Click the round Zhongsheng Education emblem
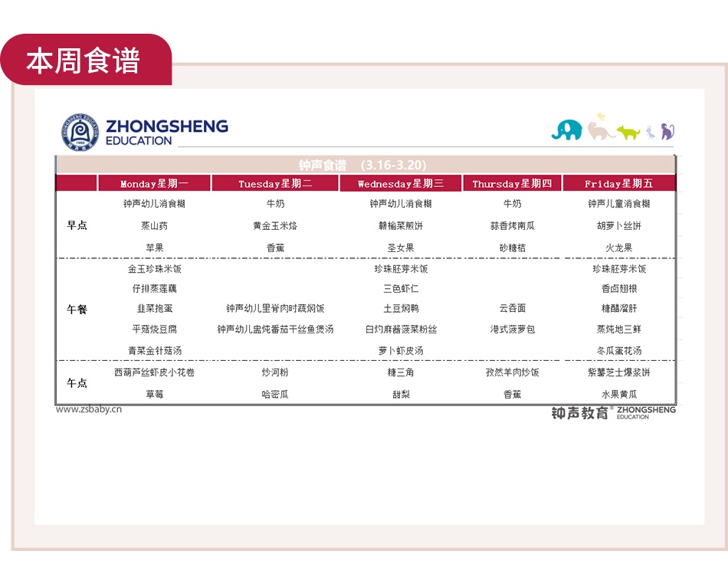The height and width of the screenshot is (577, 728). [80, 132]
